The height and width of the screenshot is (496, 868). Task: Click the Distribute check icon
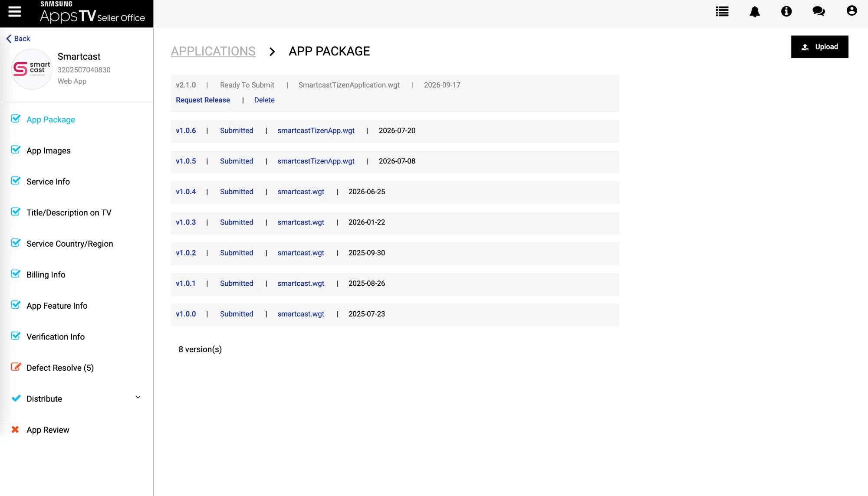[x=16, y=398]
